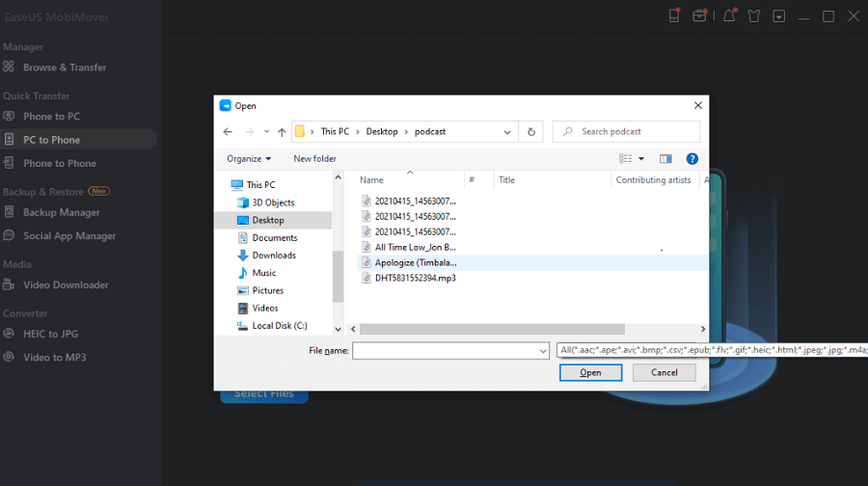Open HEIC to JPG converter

point(51,334)
